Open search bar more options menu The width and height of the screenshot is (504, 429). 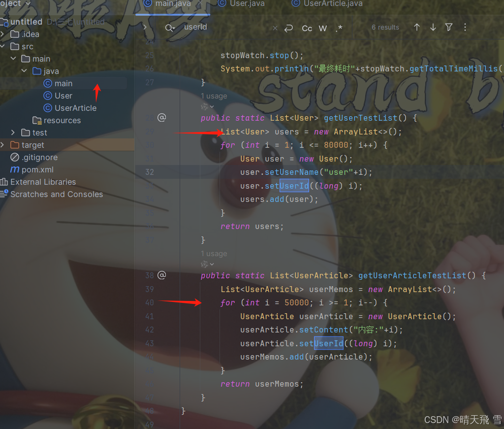465,27
